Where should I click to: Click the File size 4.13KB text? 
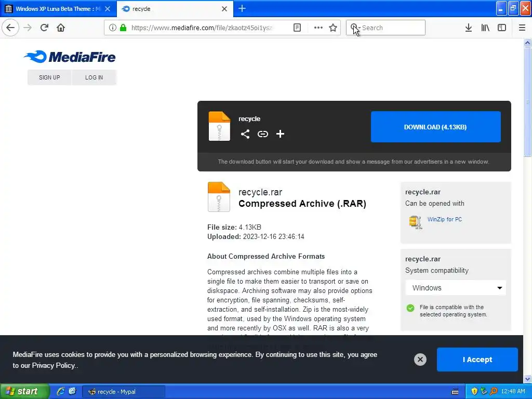click(x=234, y=227)
